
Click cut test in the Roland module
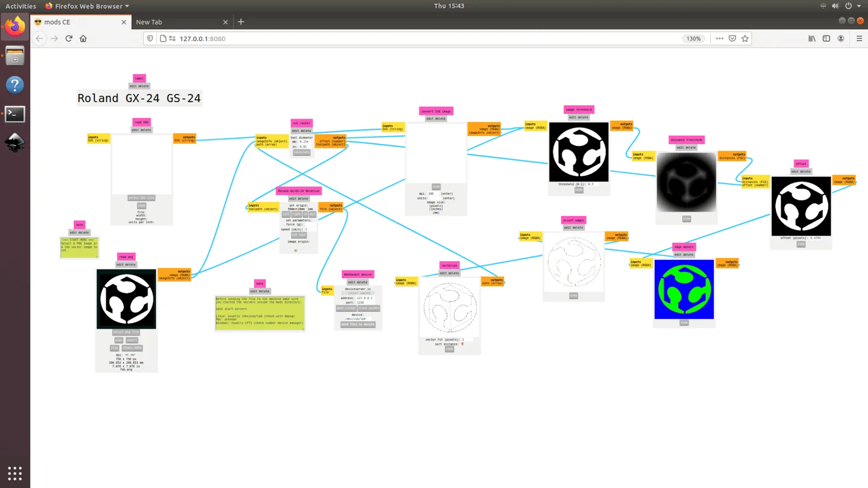point(299,235)
